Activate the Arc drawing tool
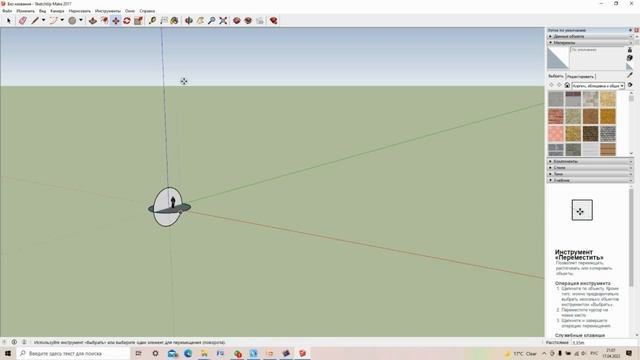 click(x=53, y=20)
